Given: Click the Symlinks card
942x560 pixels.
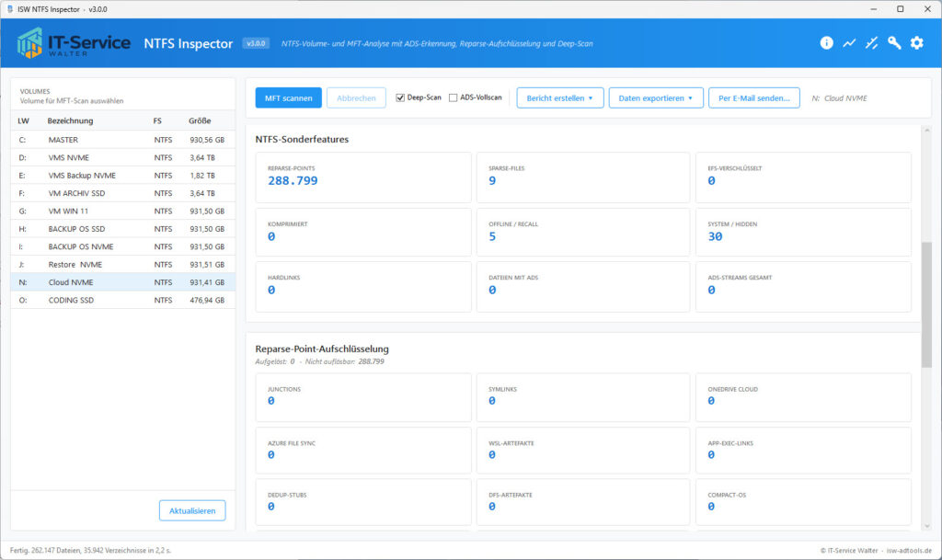Looking at the screenshot, I should [582, 397].
